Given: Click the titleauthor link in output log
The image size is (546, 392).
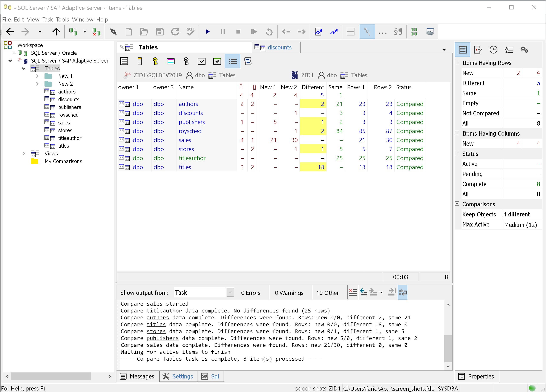Looking at the screenshot, I should [x=164, y=310].
